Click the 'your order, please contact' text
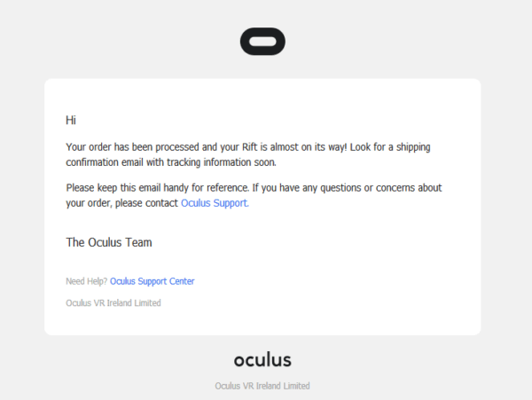 point(121,203)
